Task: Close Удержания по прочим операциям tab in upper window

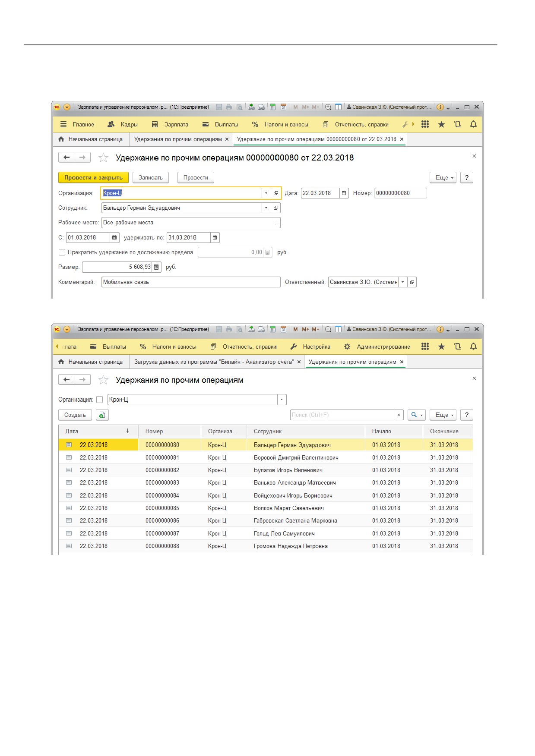Action: [x=227, y=139]
